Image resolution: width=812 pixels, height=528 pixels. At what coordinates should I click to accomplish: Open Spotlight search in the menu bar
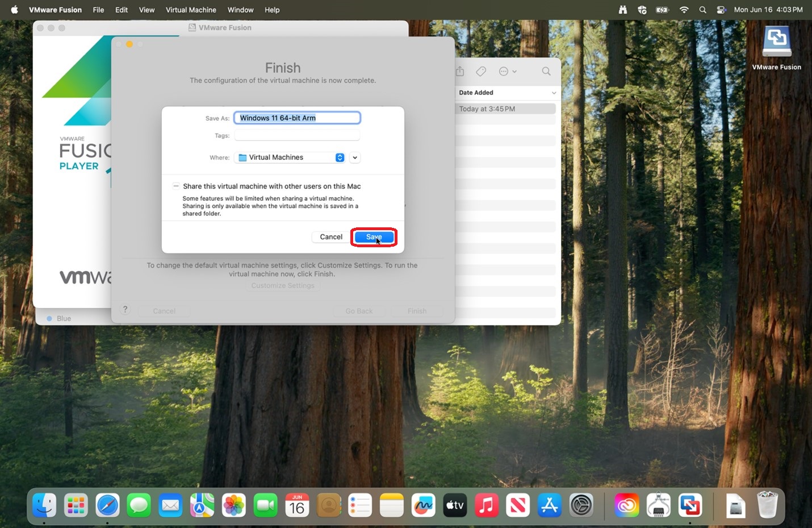pos(702,10)
